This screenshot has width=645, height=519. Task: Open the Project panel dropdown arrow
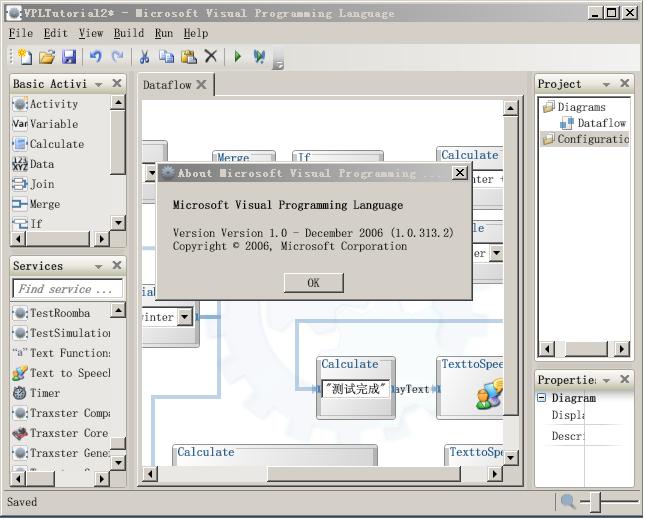click(x=606, y=84)
